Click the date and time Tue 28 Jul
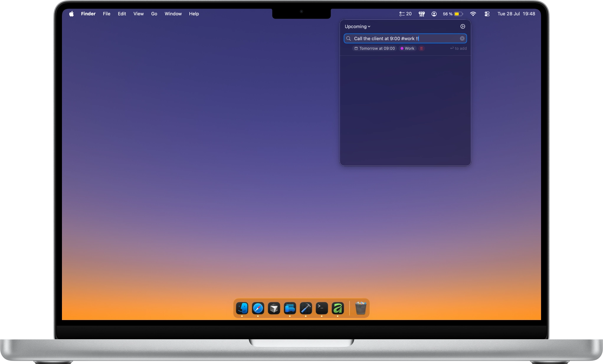Image resolution: width=603 pixels, height=364 pixels. pyautogui.click(x=516, y=14)
